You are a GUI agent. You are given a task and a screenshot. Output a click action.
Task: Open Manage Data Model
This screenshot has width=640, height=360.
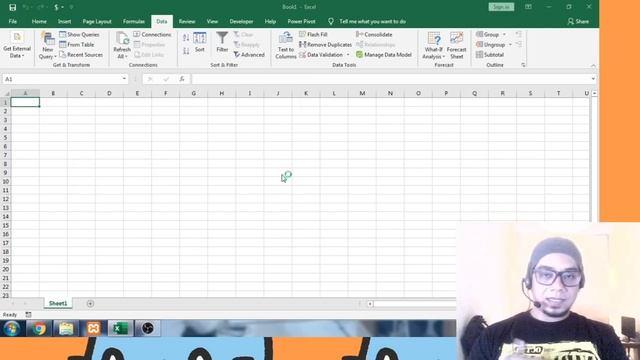point(384,55)
